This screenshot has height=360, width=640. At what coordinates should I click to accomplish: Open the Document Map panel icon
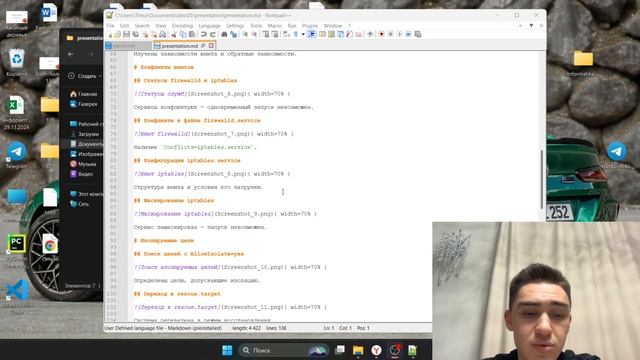(331, 34)
